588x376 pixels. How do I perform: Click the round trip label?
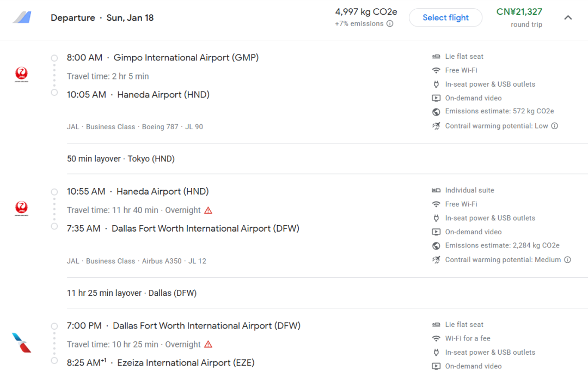coord(526,25)
